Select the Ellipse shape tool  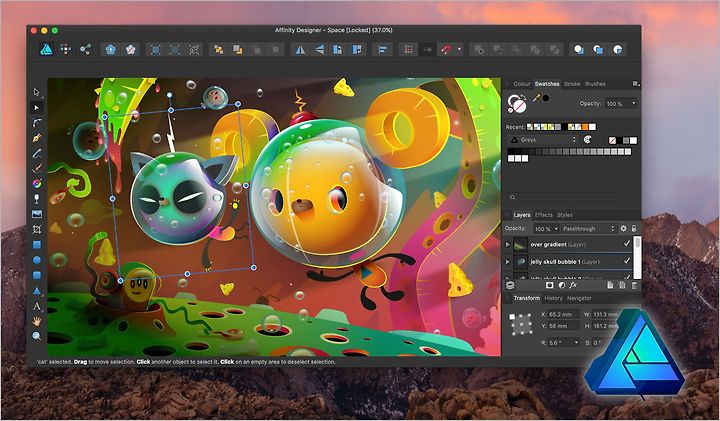pos(37,260)
